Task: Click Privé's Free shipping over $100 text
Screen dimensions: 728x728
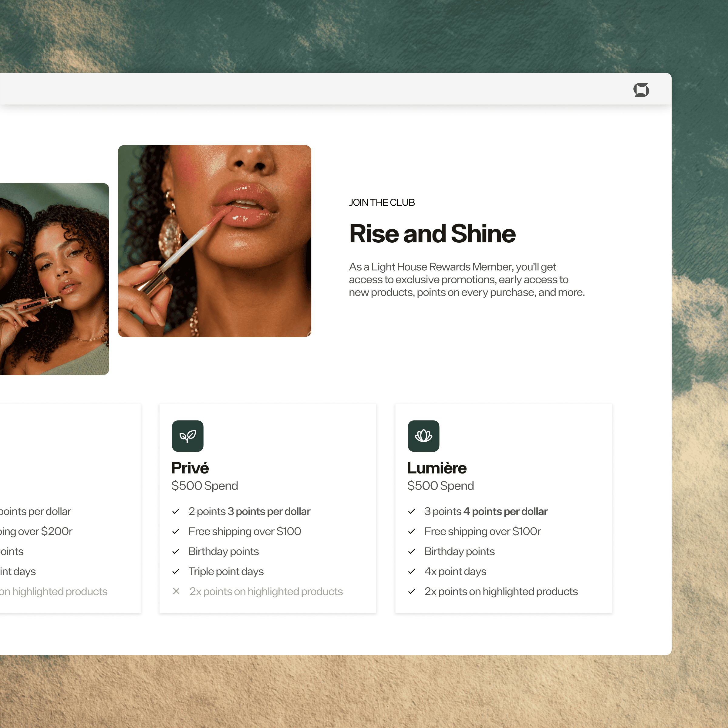Action: 244,531
